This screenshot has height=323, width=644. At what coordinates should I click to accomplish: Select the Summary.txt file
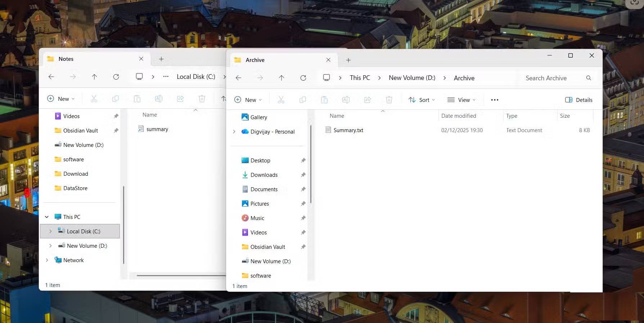[348, 130]
